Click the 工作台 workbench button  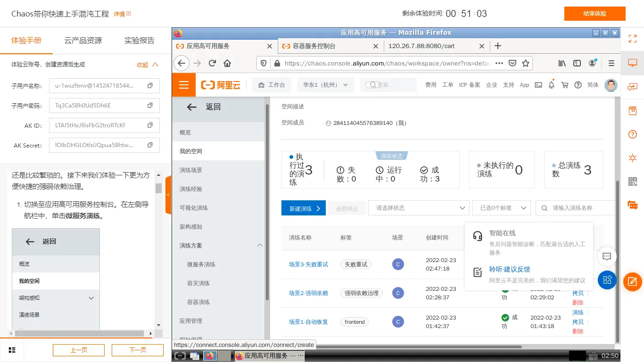[272, 85]
